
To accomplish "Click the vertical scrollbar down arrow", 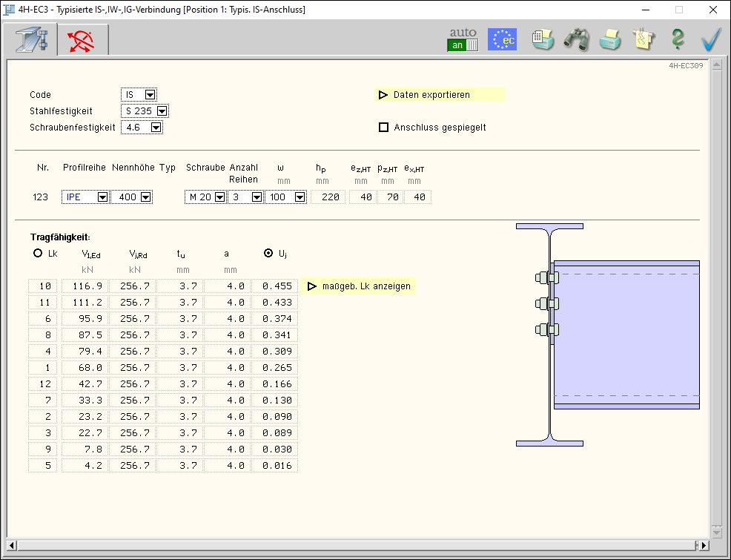I will pyautogui.click(x=715, y=533).
